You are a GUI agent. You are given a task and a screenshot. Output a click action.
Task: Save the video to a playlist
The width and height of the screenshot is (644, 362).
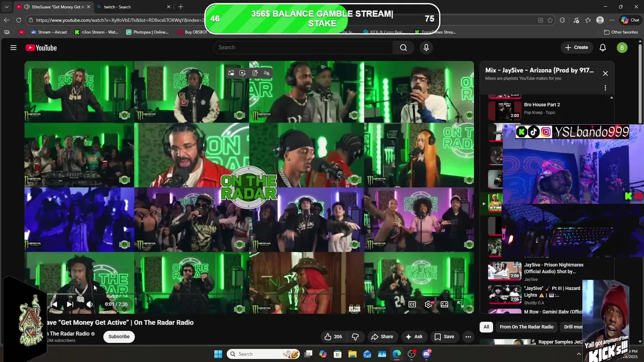[444, 337]
